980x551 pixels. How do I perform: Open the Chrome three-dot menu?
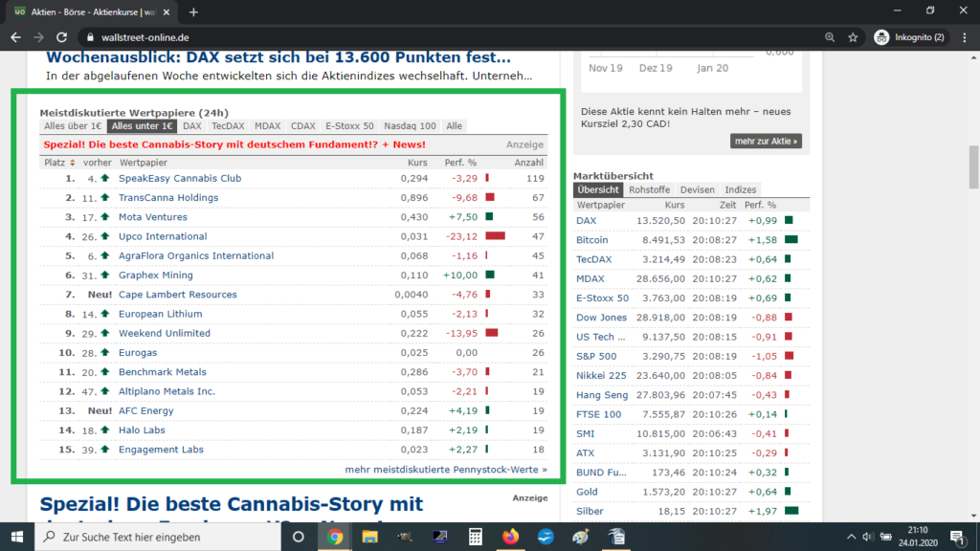point(965,37)
